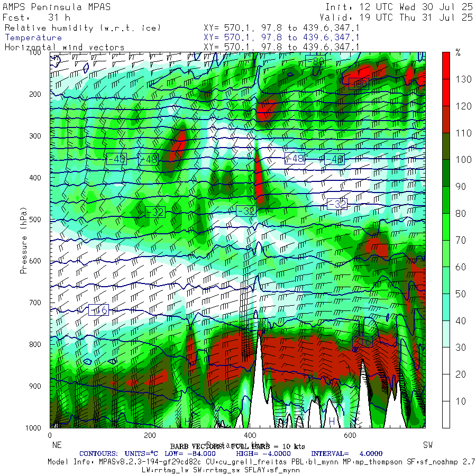
Task: Click the 110 label on the colorbar
Action: tap(463, 133)
